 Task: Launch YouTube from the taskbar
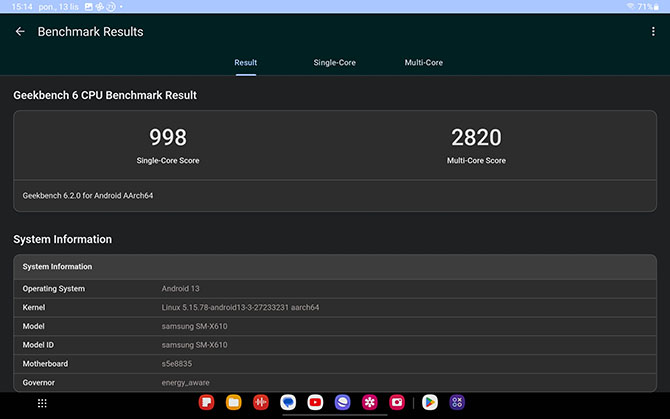click(x=315, y=402)
